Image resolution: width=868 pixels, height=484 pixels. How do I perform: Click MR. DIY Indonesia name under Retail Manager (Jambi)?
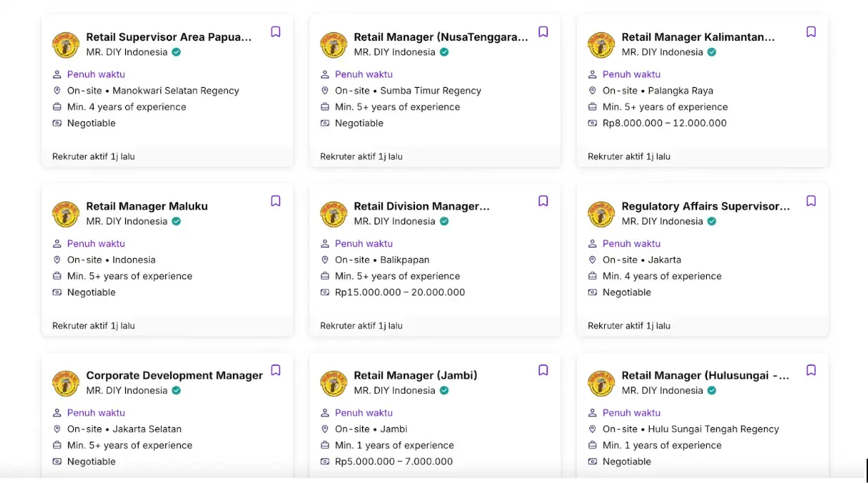pos(395,390)
